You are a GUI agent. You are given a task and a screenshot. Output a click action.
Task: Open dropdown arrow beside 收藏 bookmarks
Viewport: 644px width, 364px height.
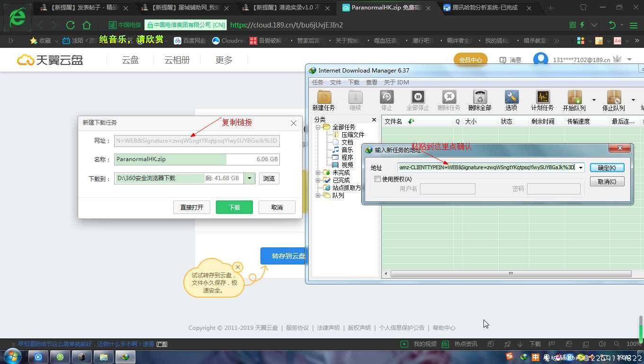point(56,41)
